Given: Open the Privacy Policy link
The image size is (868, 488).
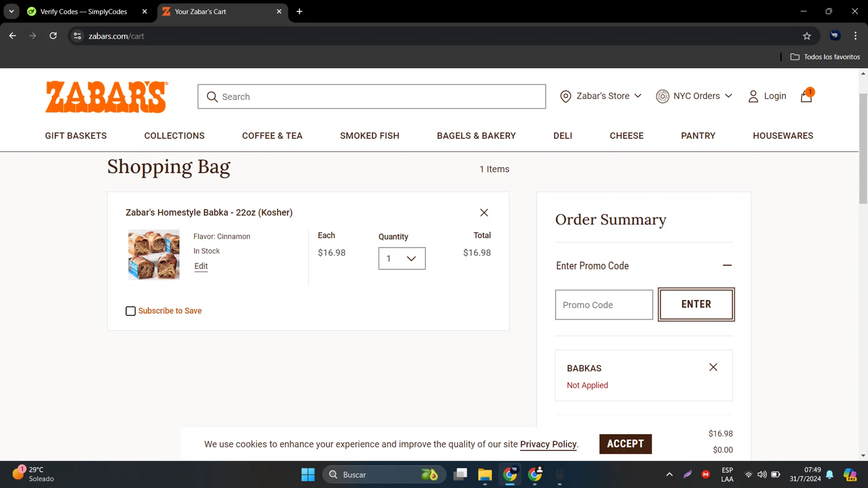Looking at the screenshot, I should (x=548, y=444).
